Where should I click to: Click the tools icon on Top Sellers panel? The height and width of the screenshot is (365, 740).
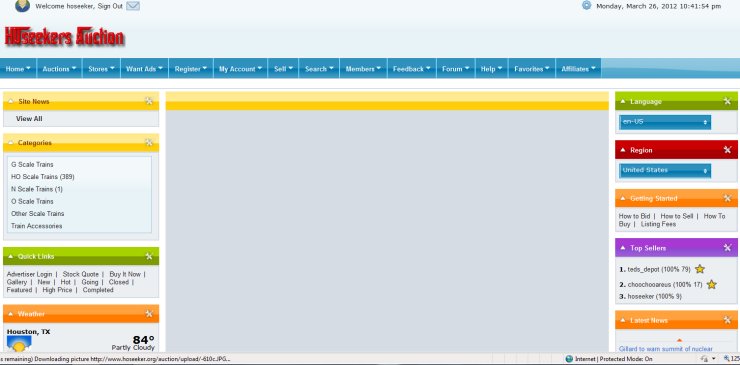coord(727,248)
